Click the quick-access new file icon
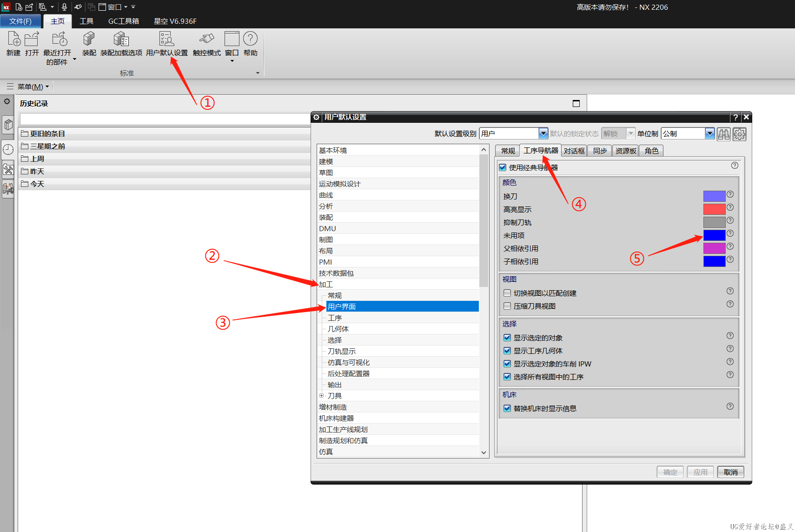795x532 pixels. point(19,7)
